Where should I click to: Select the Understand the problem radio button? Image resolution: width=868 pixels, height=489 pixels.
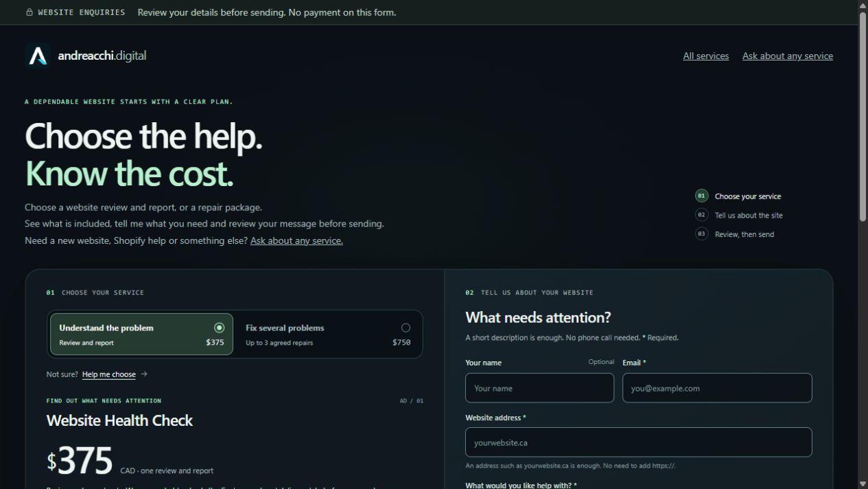point(219,328)
